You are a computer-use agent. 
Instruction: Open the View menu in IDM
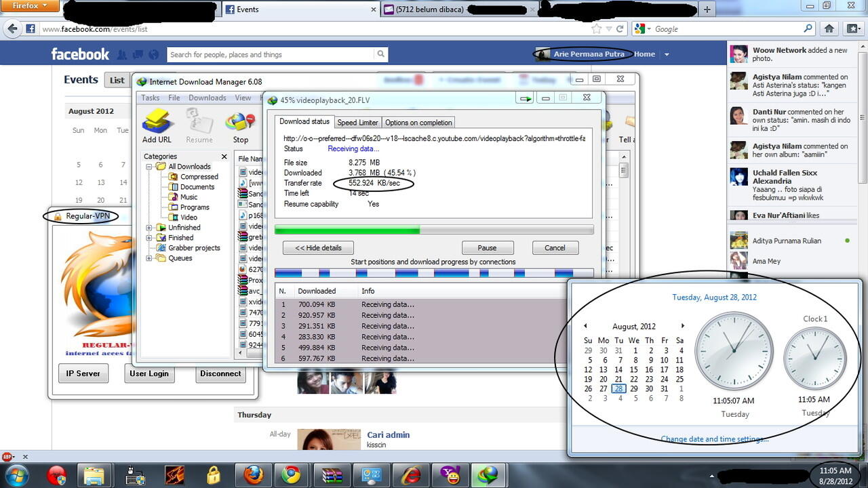coord(243,98)
